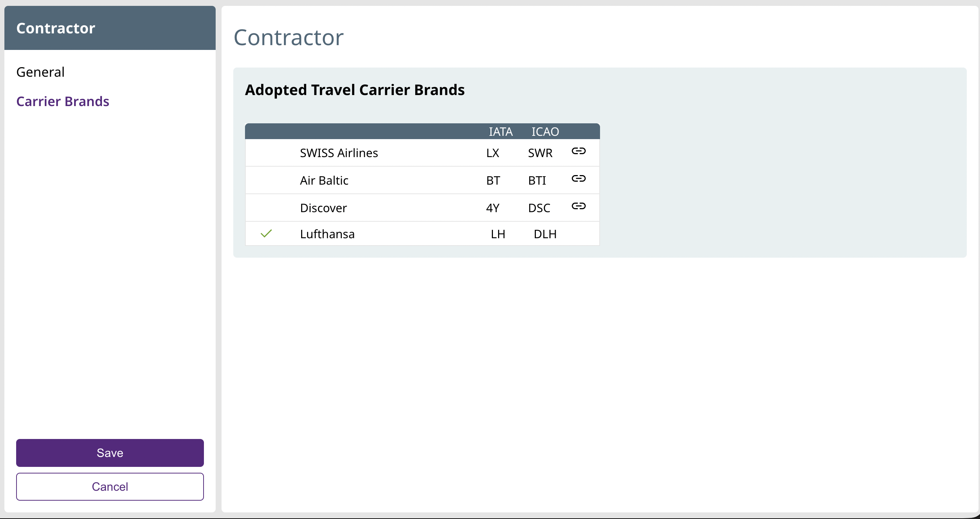The height and width of the screenshot is (519, 980).
Task: Click the LX IATA code cell
Action: pos(493,153)
